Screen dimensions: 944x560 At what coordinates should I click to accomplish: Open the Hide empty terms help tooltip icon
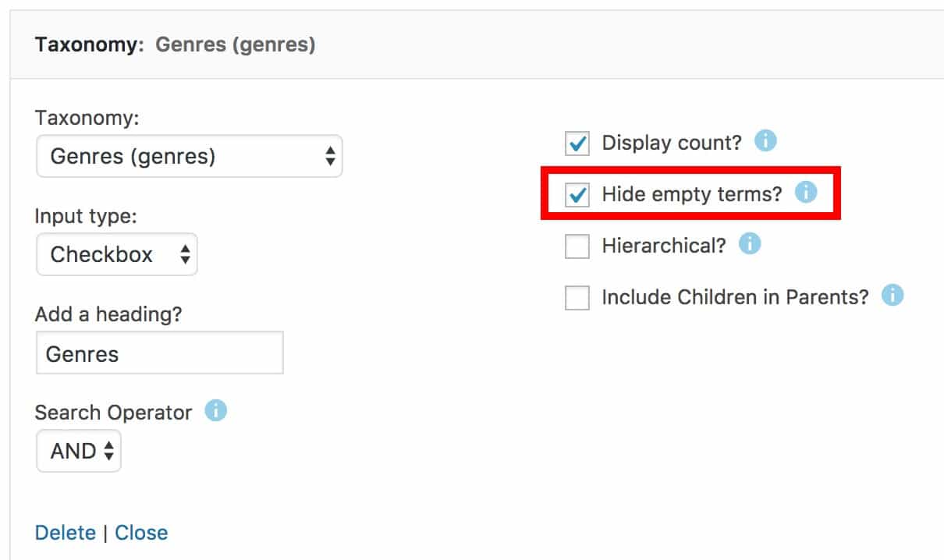[x=807, y=193]
